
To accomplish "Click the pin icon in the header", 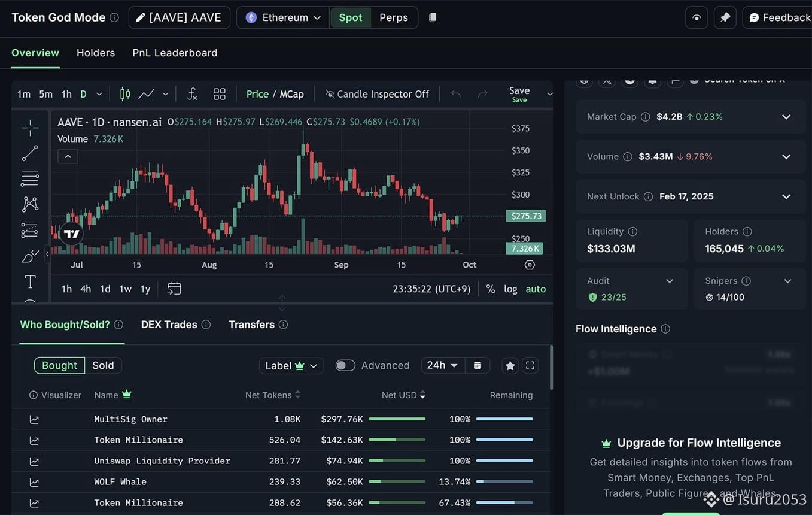I will pos(725,17).
